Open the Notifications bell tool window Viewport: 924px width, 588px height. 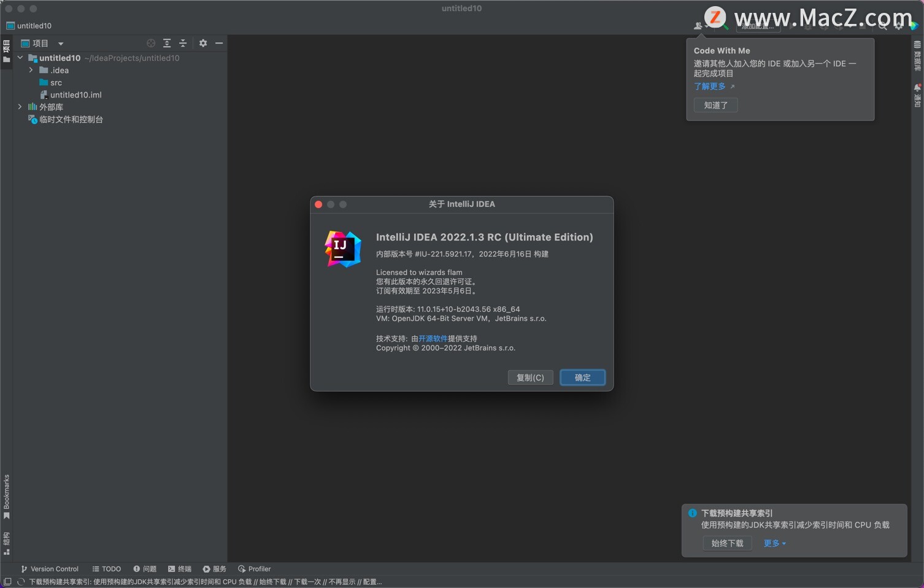click(917, 96)
